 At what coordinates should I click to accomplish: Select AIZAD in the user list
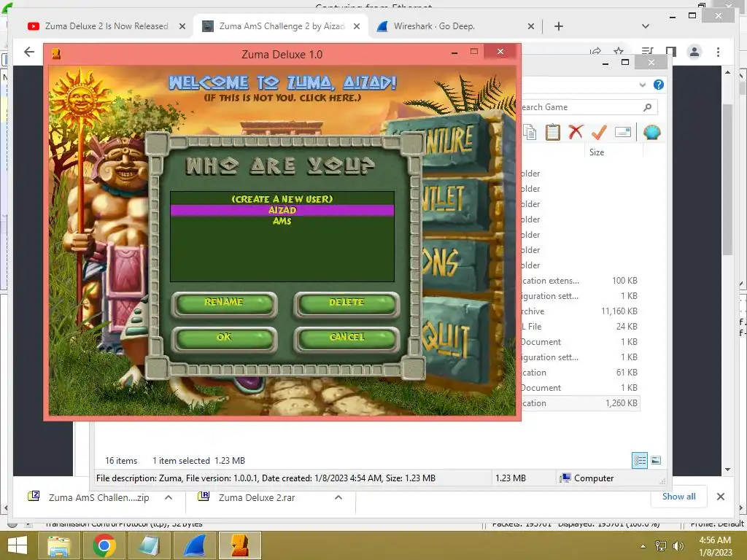click(x=282, y=210)
